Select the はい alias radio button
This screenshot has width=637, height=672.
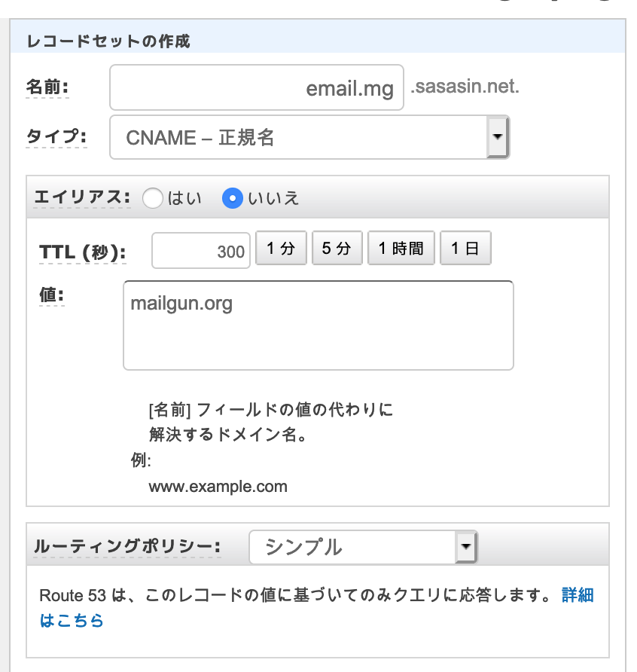pos(153,198)
